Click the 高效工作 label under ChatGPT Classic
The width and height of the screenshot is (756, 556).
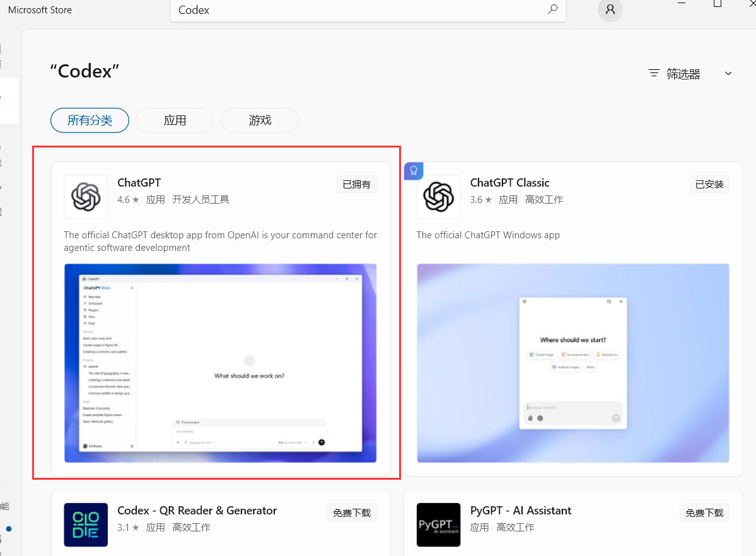coord(544,200)
